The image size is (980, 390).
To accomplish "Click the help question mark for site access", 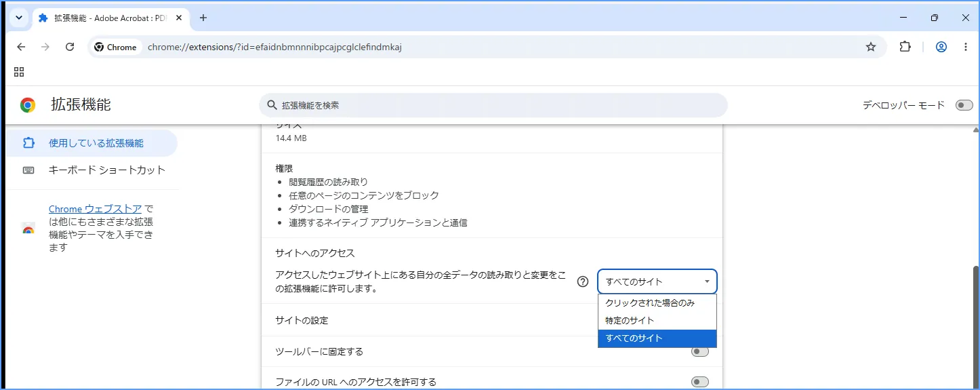I will (582, 281).
